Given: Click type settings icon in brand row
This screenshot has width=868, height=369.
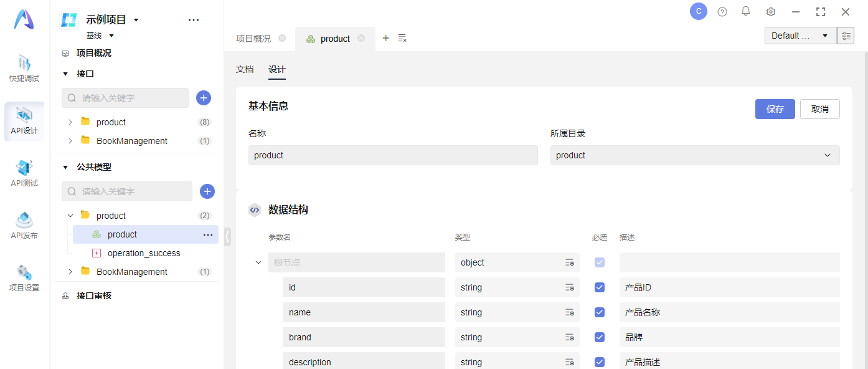Looking at the screenshot, I should pos(569,337).
